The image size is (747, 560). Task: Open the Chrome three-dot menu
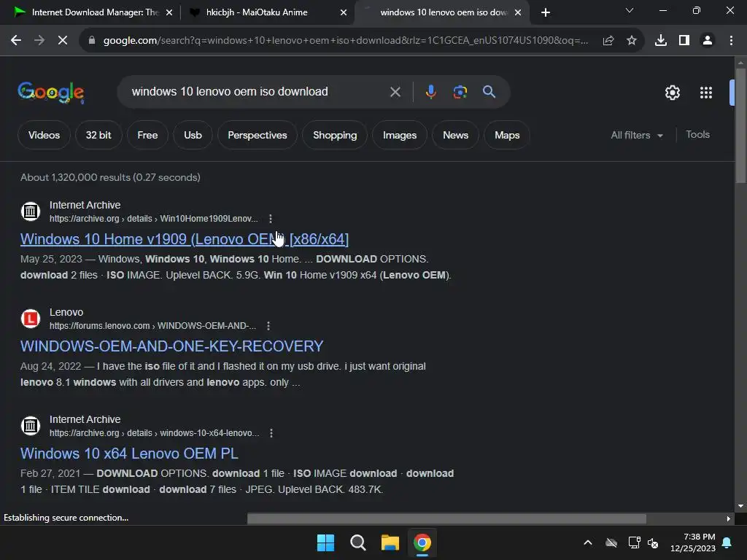[731, 41]
